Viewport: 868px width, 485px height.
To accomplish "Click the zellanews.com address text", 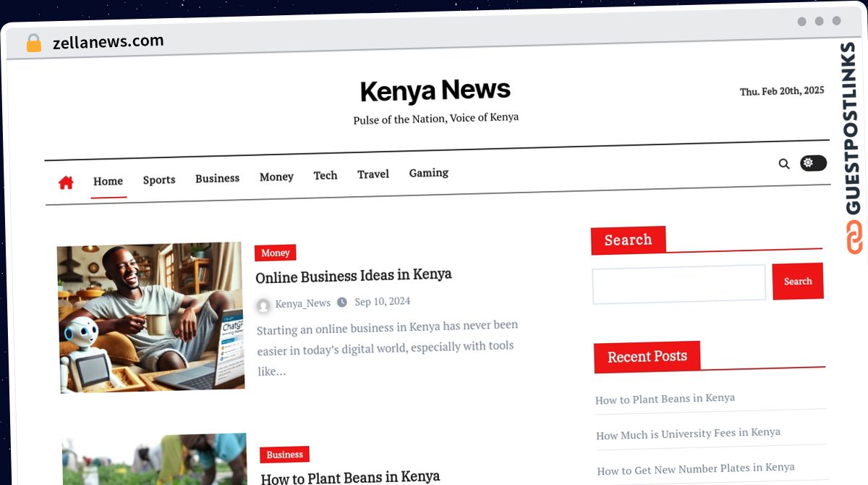I will pos(109,42).
